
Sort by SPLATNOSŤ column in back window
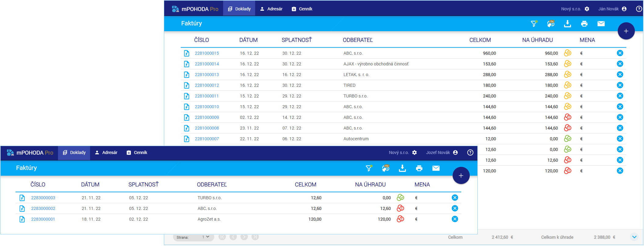tap(297, 40)
